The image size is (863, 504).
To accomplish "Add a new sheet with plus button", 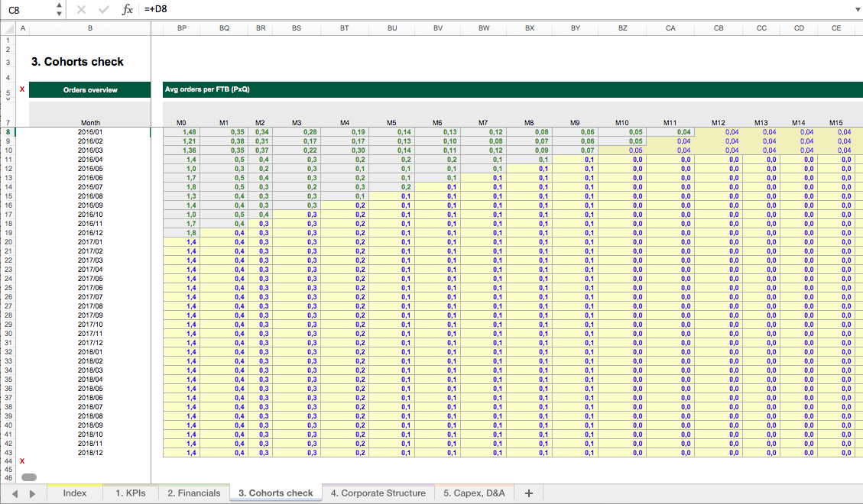I will click(x=528, y=493).
